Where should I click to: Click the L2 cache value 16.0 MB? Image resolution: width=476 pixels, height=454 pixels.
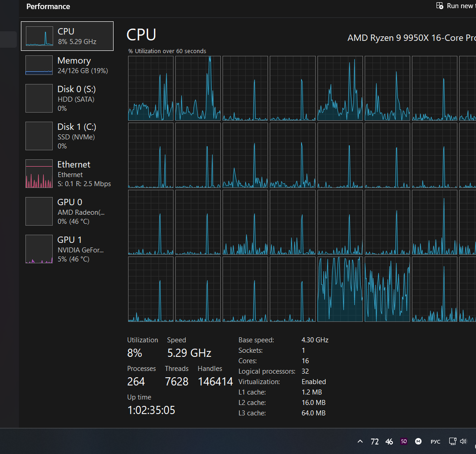[x=313, y=403]
